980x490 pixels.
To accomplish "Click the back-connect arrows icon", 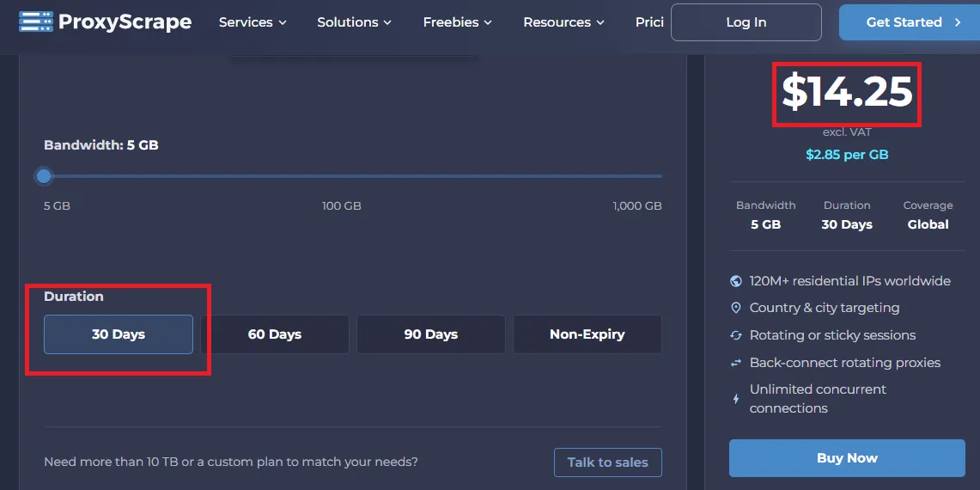I will 735,363.
